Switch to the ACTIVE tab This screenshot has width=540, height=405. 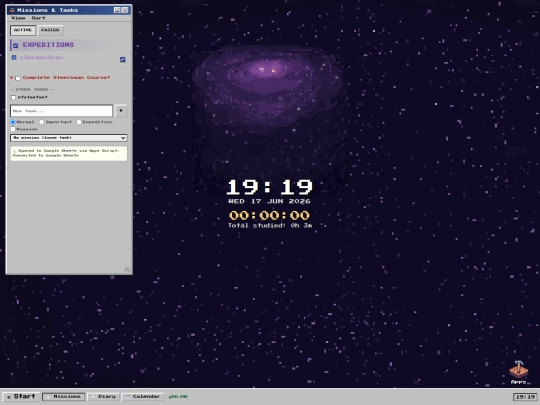[23, 30]
